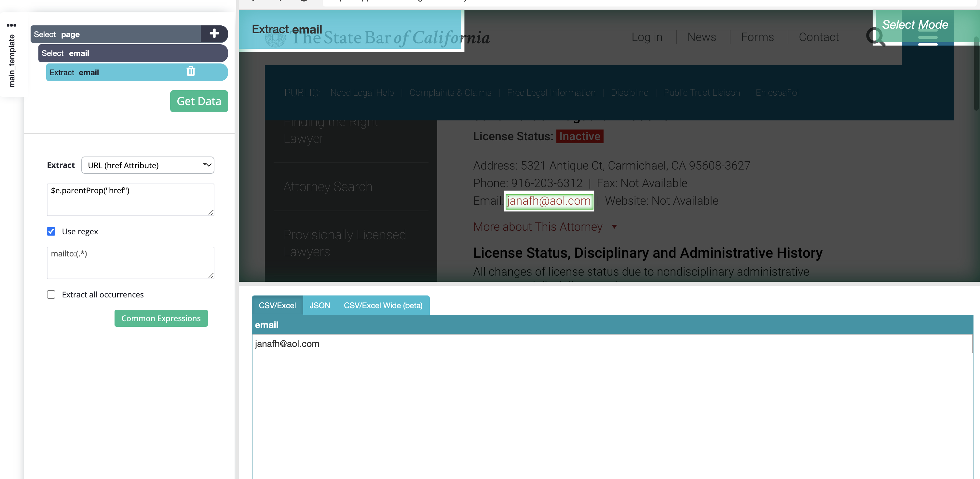
Task: Click the Inactive license status badge
Action: [580, 136]
